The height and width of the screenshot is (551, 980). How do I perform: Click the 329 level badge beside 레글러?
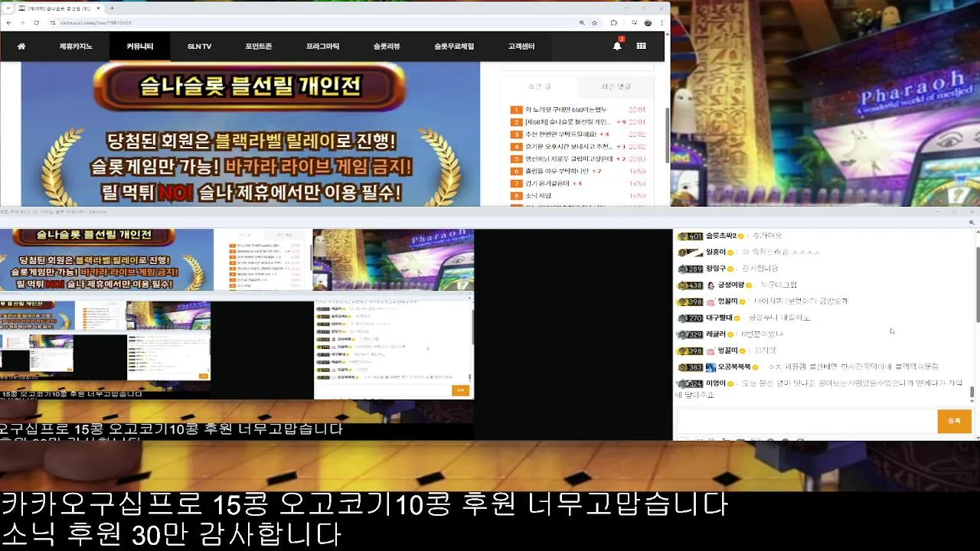click(x=691, y=334)
